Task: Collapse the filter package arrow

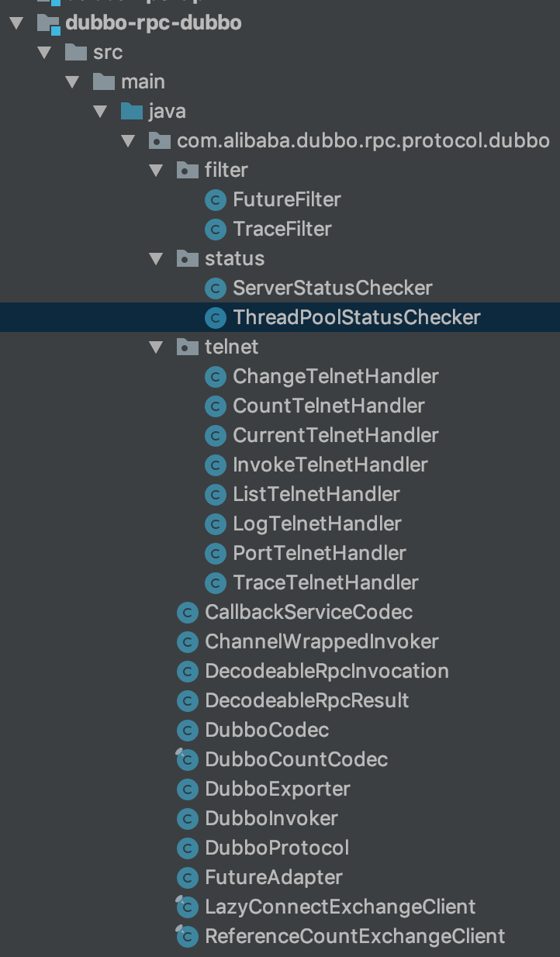Action: (x=156, y=171)
